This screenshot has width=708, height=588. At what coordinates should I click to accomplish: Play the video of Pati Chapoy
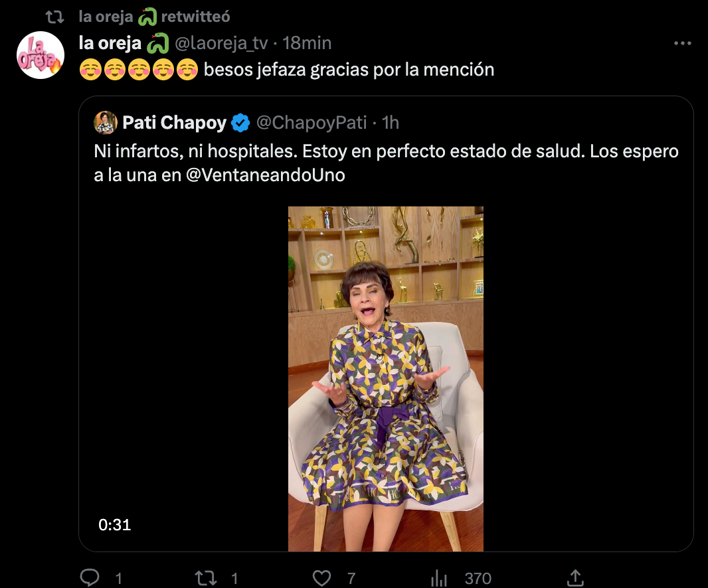(x=385, y=378)
